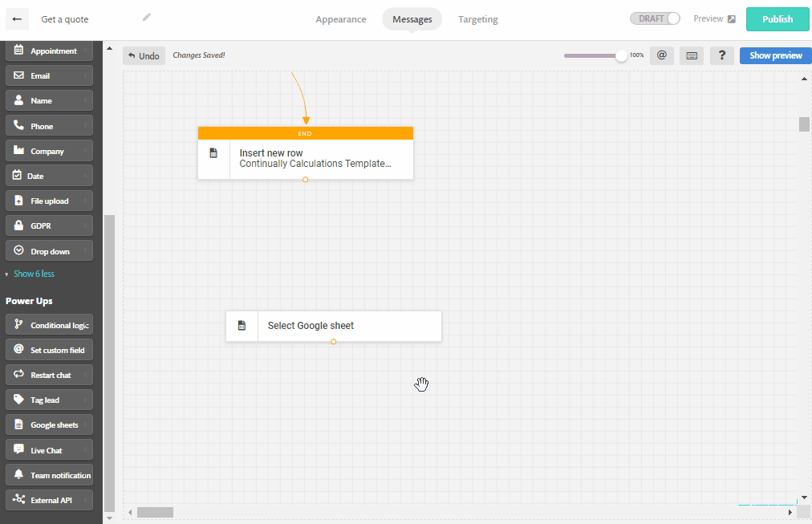The image size is (812, 524).
Task: Click the sidebar scroll down arrow
Action: click(109, 518)
